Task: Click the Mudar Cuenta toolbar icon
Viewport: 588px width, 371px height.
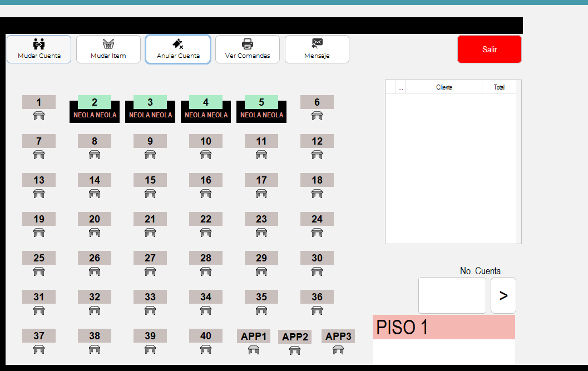Action: (x=39, y=44)
